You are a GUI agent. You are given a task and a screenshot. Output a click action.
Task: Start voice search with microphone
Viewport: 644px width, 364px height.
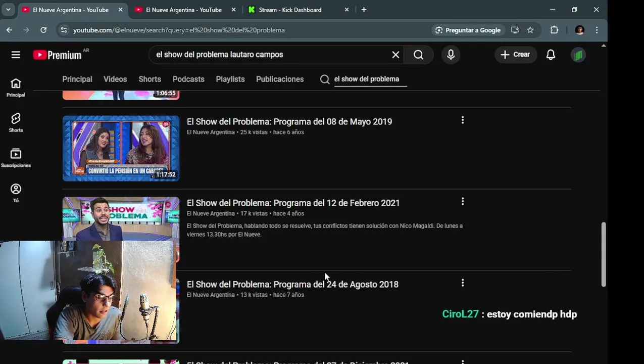(451, 55)
